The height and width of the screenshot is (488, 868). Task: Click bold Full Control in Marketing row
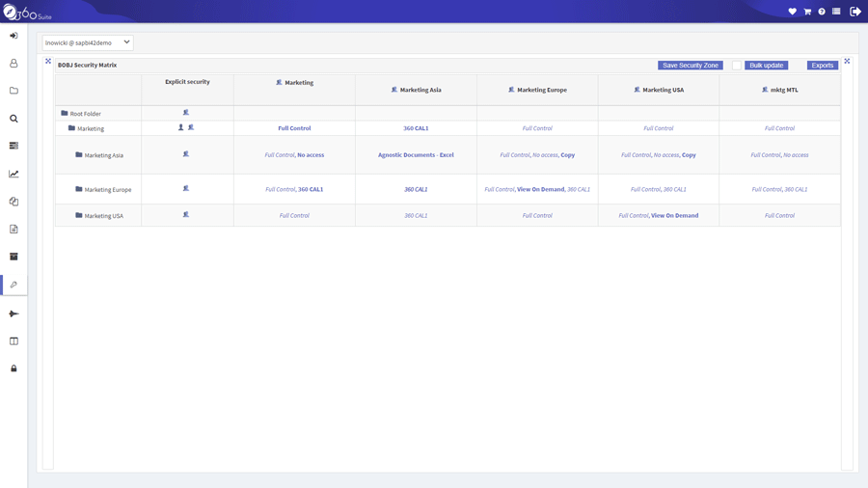pos(294,128)
